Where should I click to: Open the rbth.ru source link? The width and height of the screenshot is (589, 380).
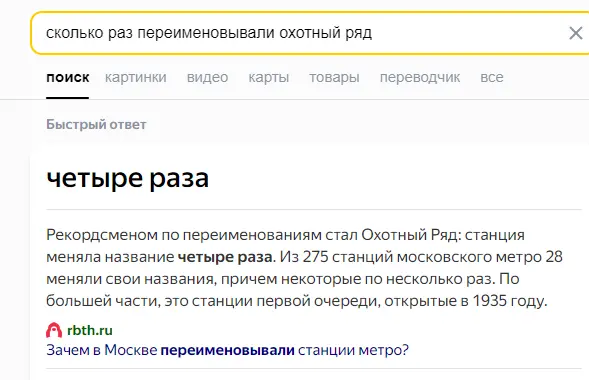tap(90, 330)
